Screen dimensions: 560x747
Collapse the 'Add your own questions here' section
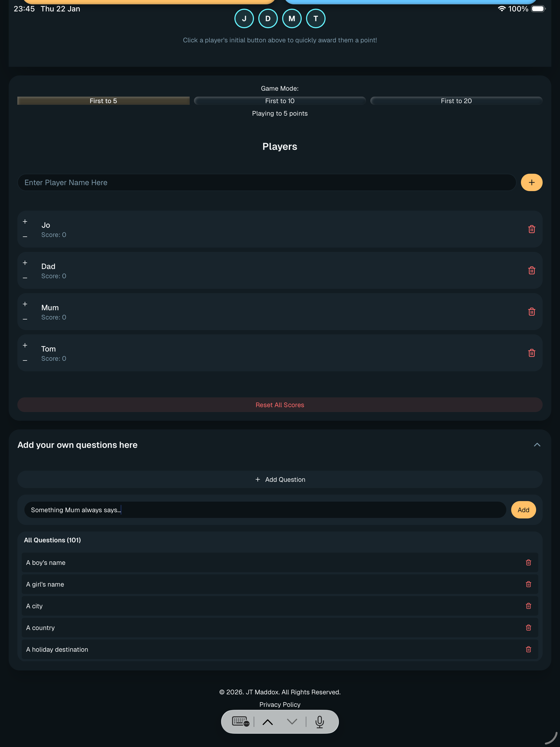tap(537, 445)
